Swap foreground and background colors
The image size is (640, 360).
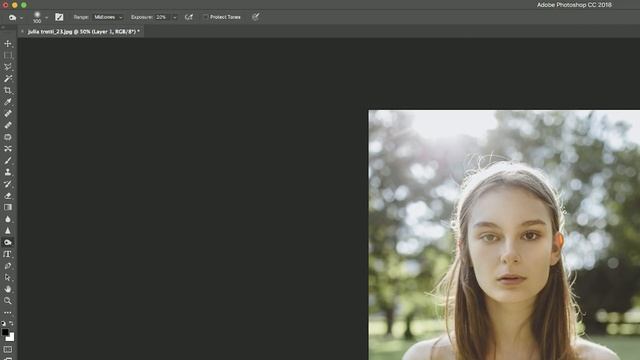point(11,323)
